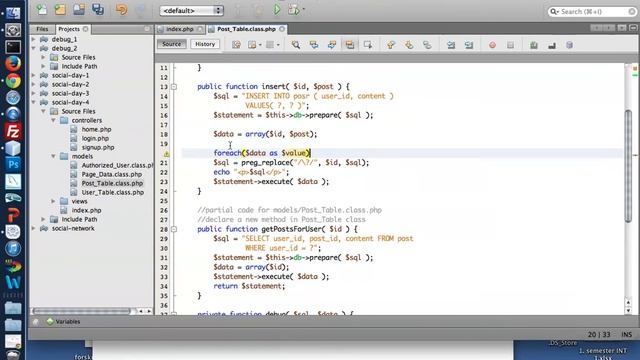Click the Find Selection magnifier icon
Screen dimensions: 640x360
click(296, 45)
